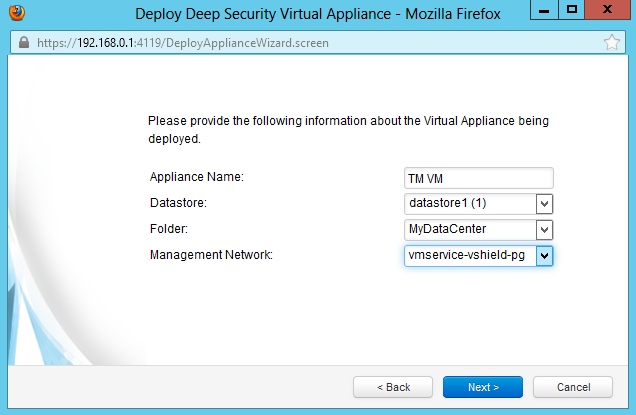The image size is (636, 415).
Task: Open the Management Network dropdown arrow
Action: (x=545, y=256)
